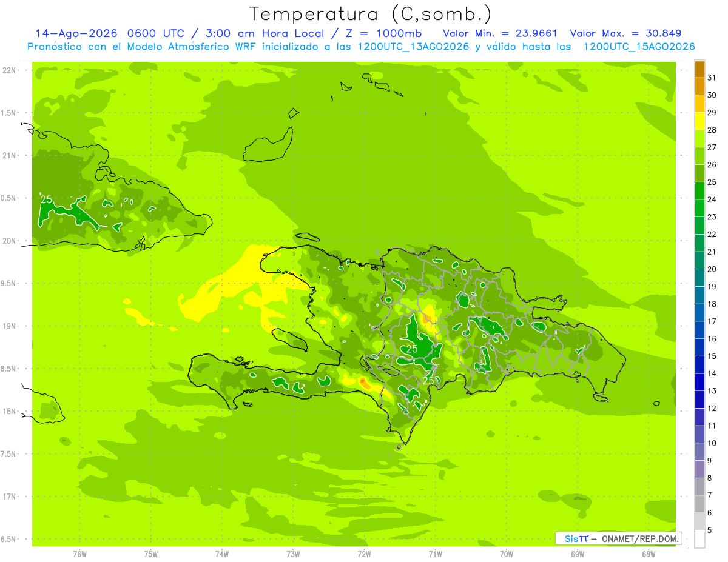Image resolution: width=728 pixels, height=562 pixels.
Task: Click the "Temperatura (C,somb.)" map title
Action: [371, 14]
